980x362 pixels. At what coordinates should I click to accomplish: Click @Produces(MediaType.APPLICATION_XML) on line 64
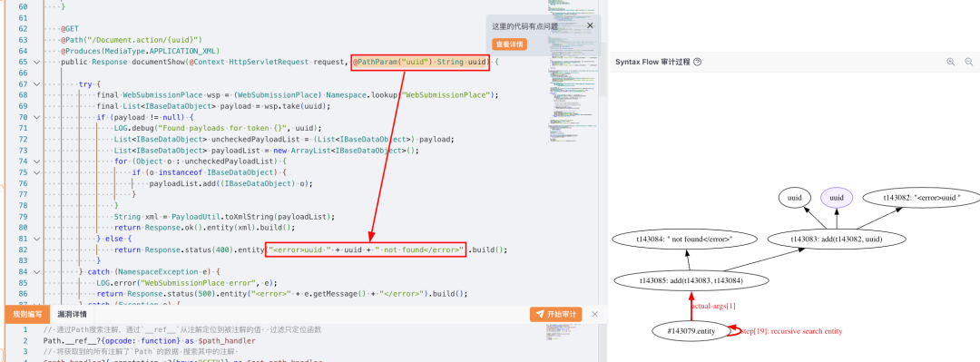point(141,51)
